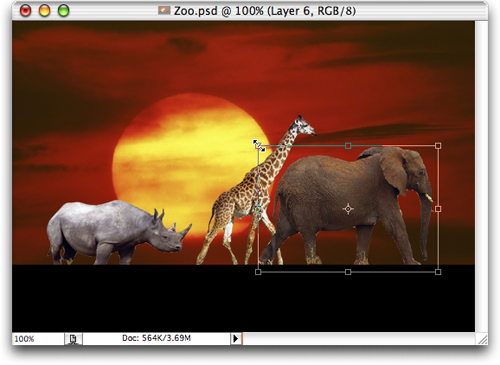
Task: Zoom the window with the green button
Action: pyautogui.click(x=63, y=11)
